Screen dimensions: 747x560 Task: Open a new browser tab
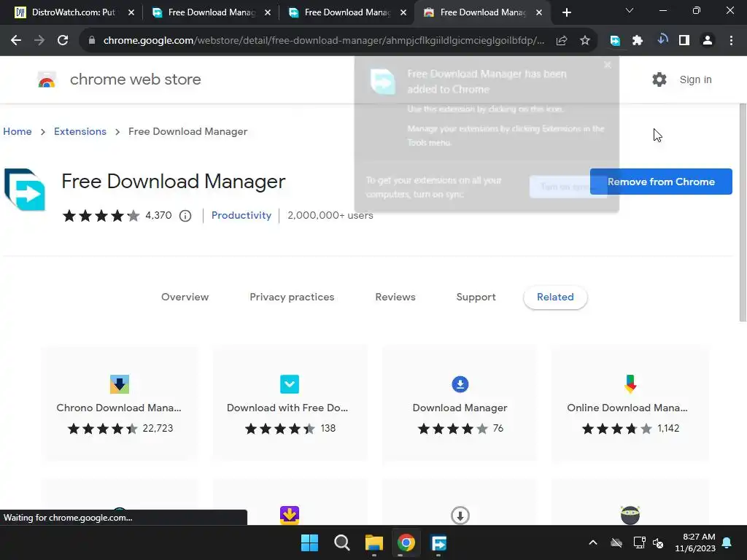[x=566, y=12]
